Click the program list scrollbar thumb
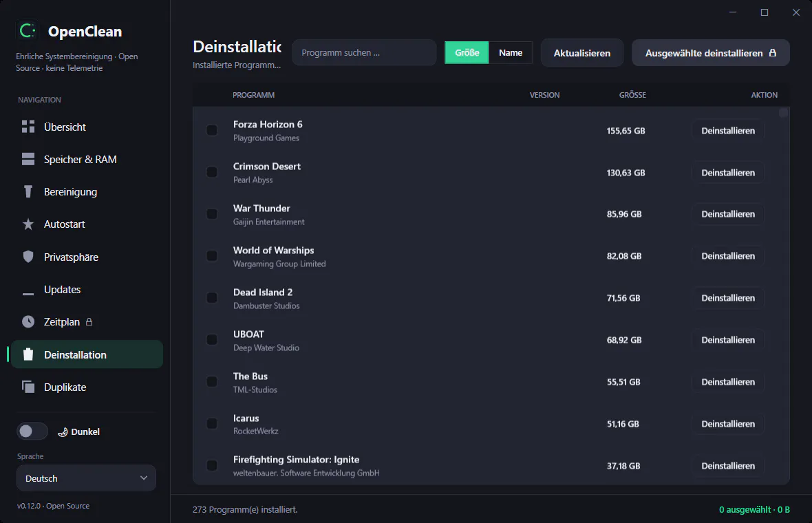Image resolution: width=812 pixels, height=523 pixels. pyautogui.click(x=783, y=112)
